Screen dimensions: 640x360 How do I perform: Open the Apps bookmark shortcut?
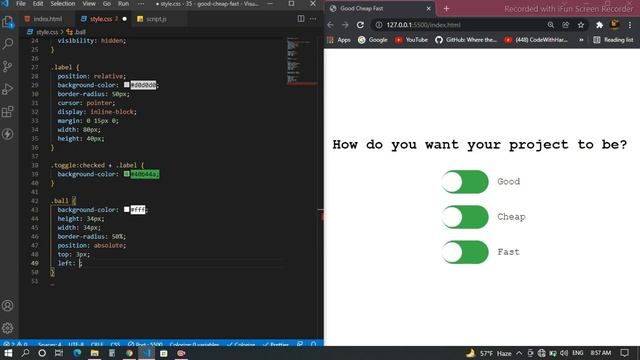tap(339, 40)
